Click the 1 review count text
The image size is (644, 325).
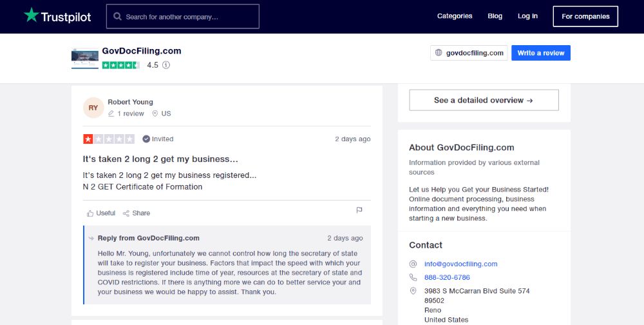tap(131, 113)
